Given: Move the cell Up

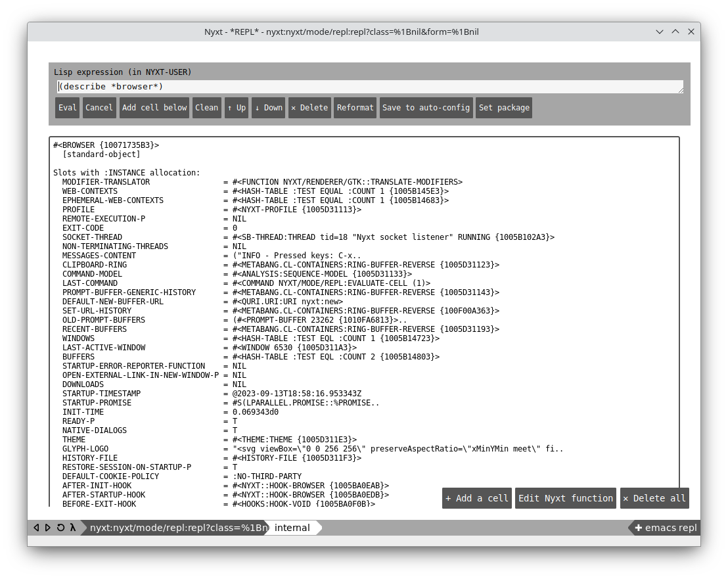Looking at the screenshot, I should pos(237,108).
